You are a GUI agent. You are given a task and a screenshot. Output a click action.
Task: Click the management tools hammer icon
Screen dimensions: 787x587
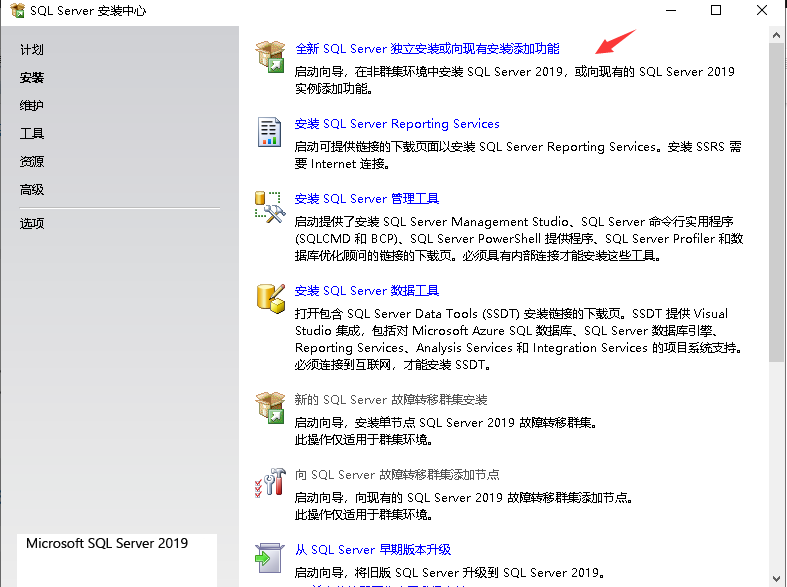[x=270, y=207]
